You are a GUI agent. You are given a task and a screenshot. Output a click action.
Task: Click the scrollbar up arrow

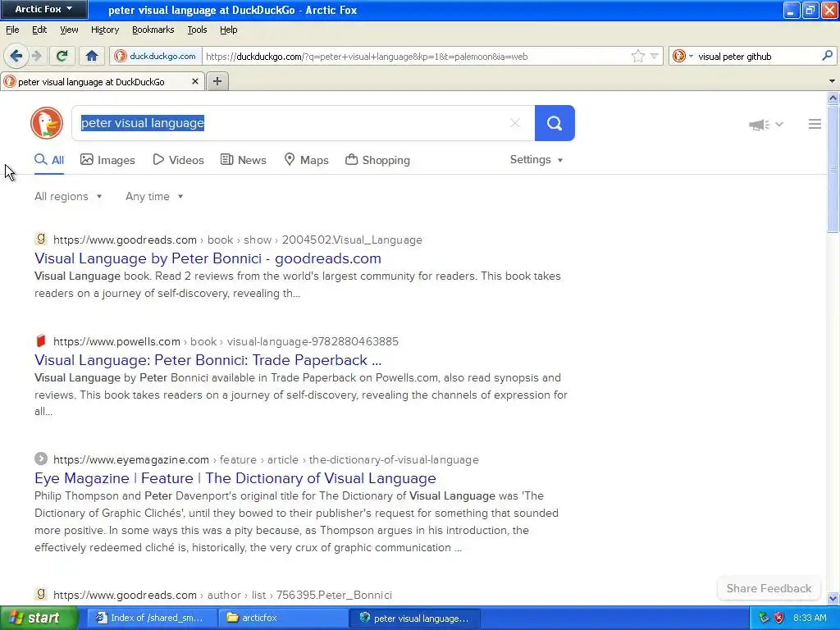833,98
